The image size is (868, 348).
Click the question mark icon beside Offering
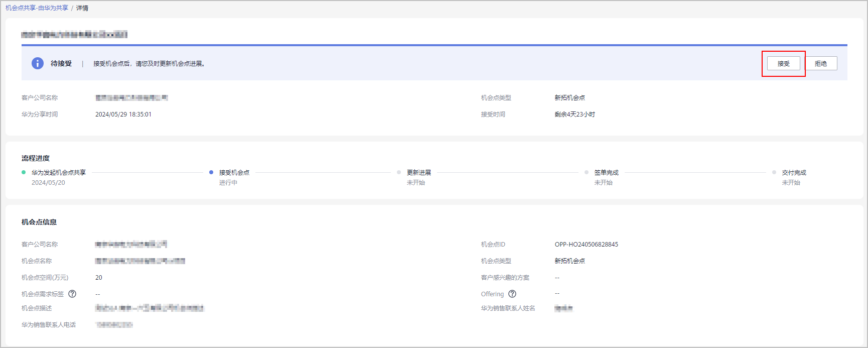(512, 294)
